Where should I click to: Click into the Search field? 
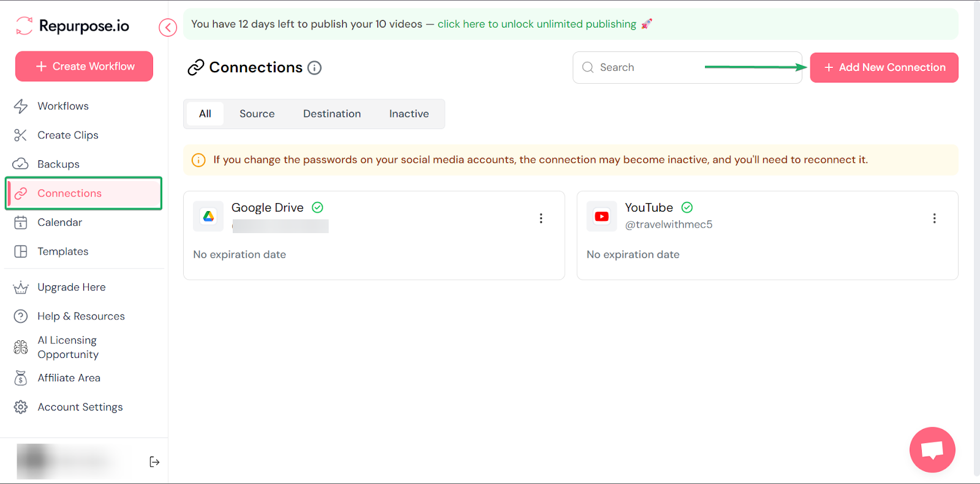[x=687, y=67]
